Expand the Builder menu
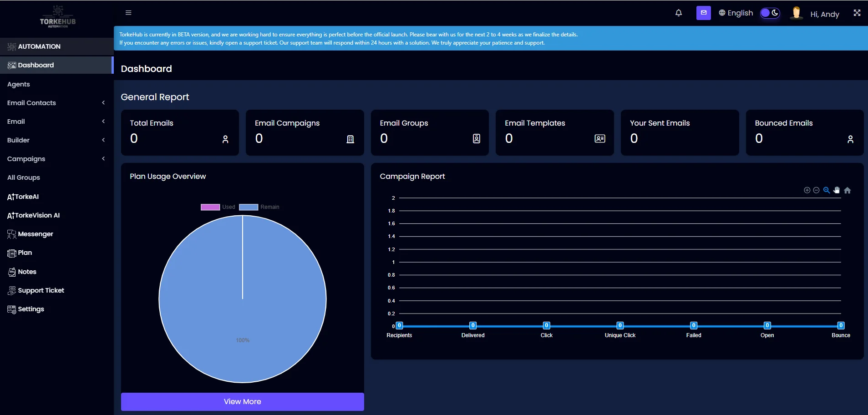Viewport: 868px width, 415px height. point(19,140)
